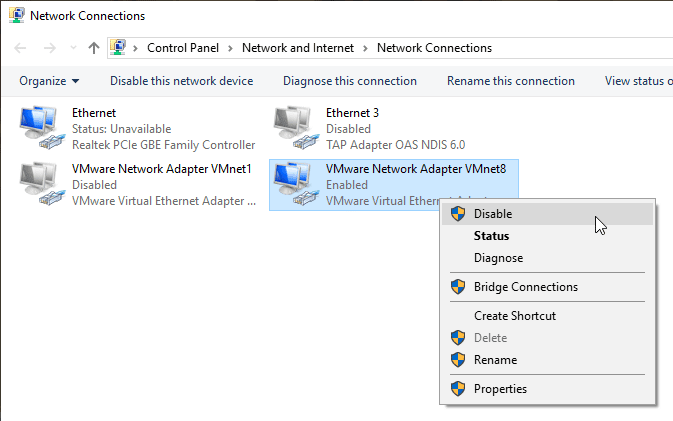Expand the Organize menu
Image resolution: width=673 pixels, height=421 pixels.
pyautogui.click(x=49, y=81)
